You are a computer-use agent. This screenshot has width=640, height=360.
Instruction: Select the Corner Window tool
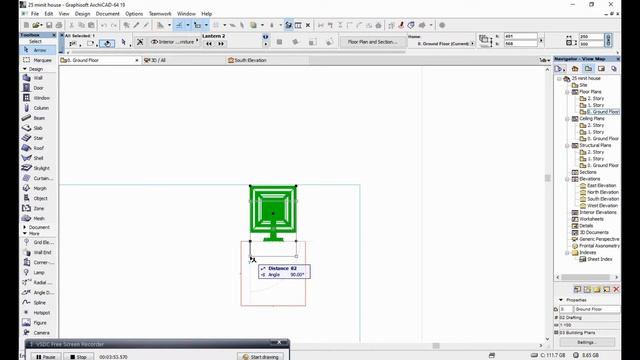tap(38, 262)
